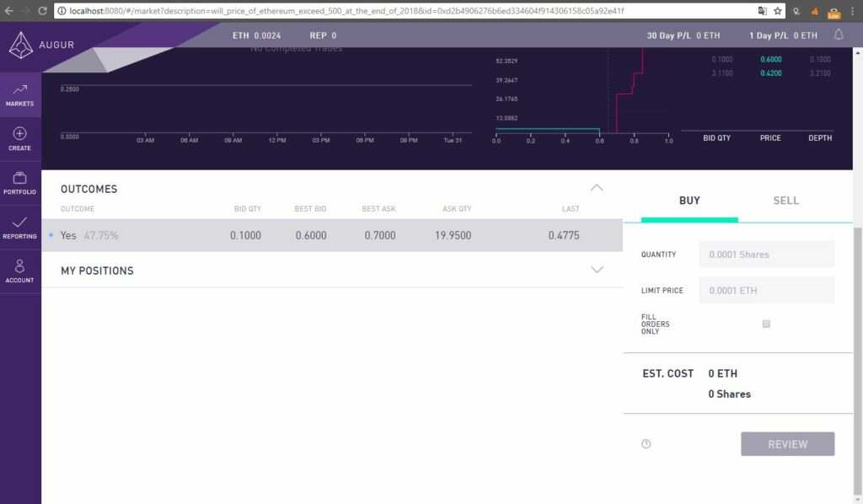863x504 pixels.
Task: Select the Yes outcome row
Action: [331, 235]
